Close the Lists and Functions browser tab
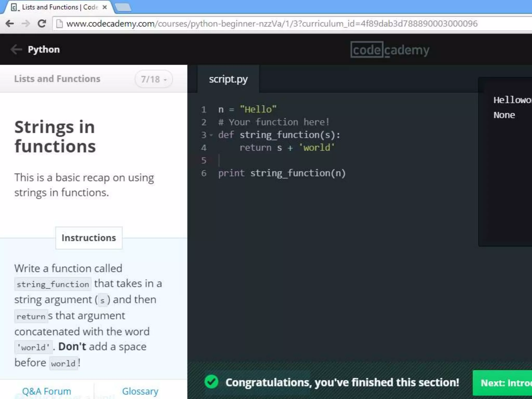This screenshot has width=532, height=399. click(x=105, y=7)
